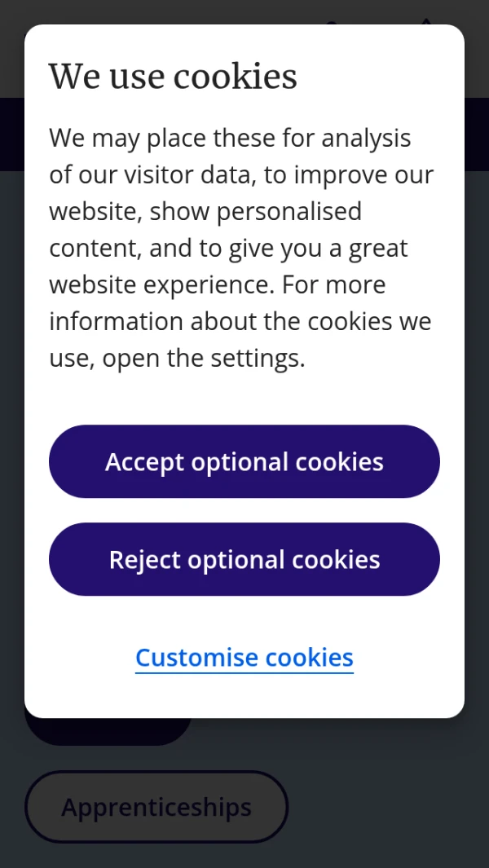489x868 pixels.
Task: Click the icon tip peeking above dialog's right corner
Action: [x=425, y=20]
